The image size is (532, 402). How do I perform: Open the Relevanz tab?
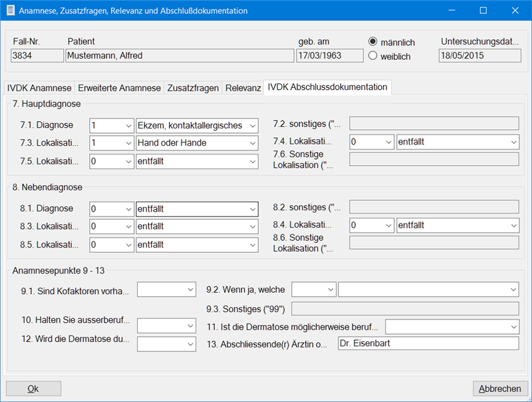(x=243, y=88)
